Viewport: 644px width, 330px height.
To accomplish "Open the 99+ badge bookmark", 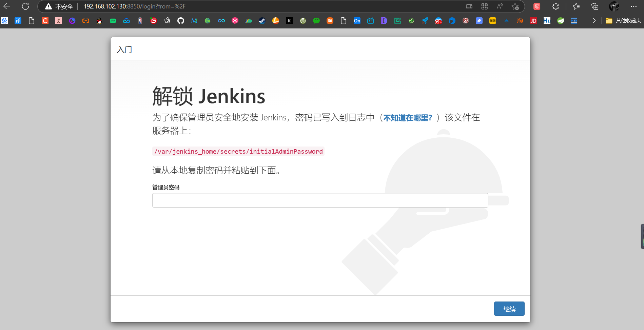I will (438, 21).
